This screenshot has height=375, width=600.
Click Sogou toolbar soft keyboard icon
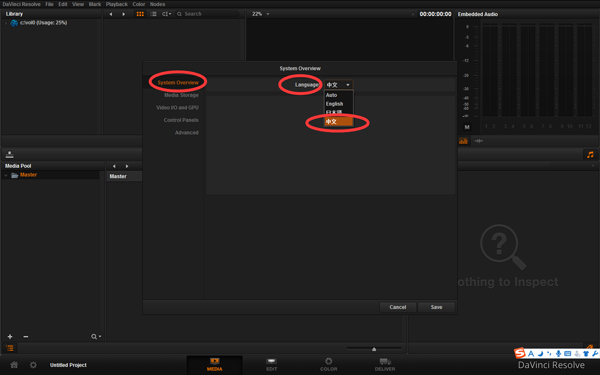point(567,354)
